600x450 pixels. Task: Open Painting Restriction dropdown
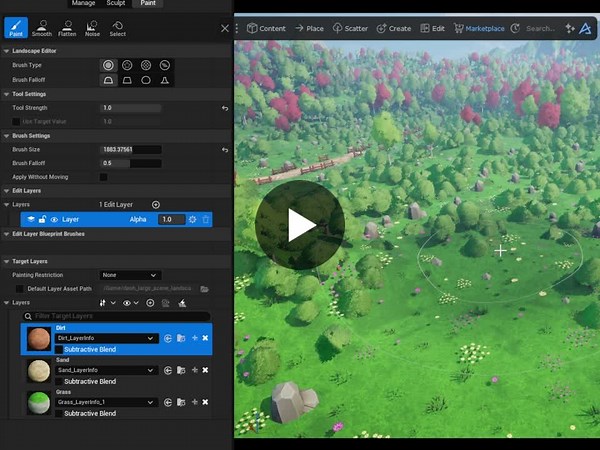tap(130, 275)
